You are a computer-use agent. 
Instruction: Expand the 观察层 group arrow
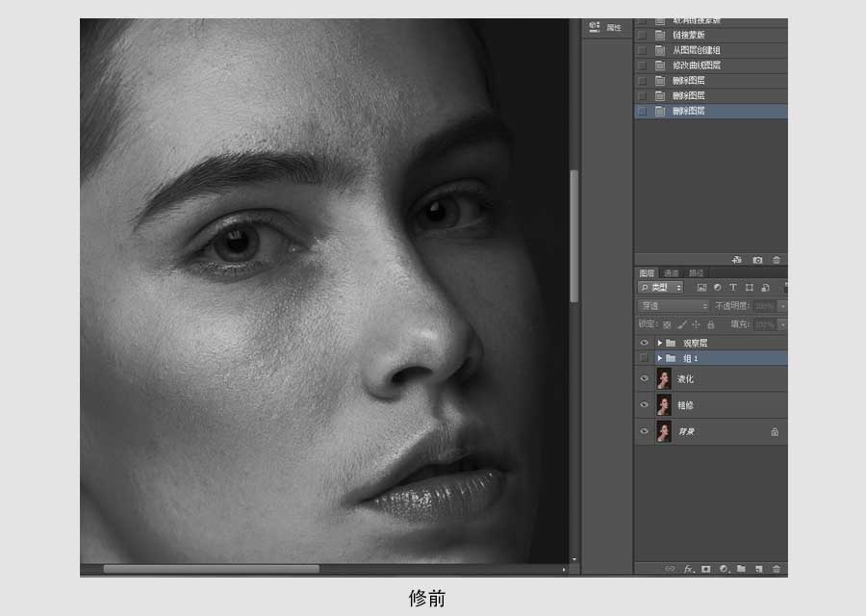(x=659, y=343)
